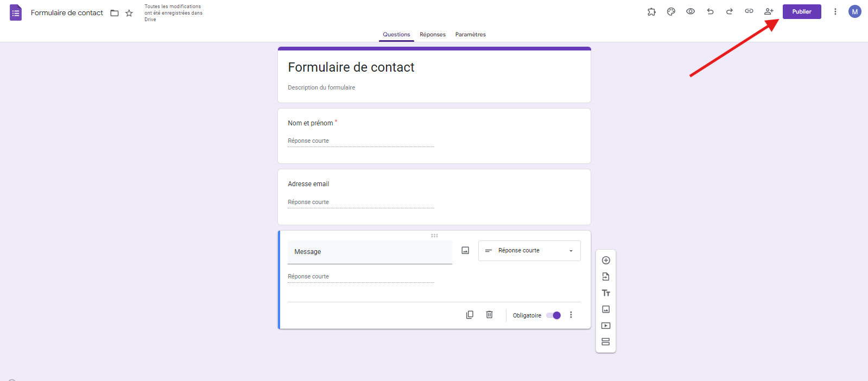The image size is (868, 381).
Task: Duplicate the Message question
Action: [470, 315]
